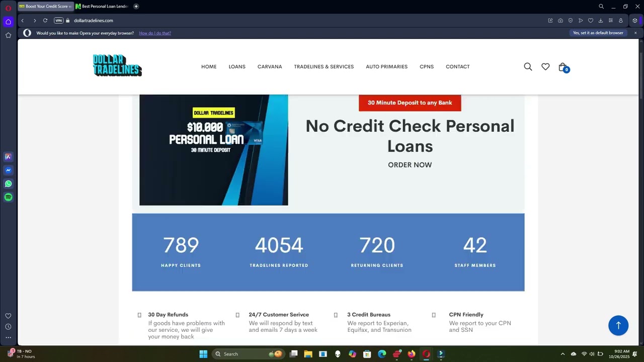Open the website wishlist heart
Viewport: 644px width, 362px height.
coord(545,67)
